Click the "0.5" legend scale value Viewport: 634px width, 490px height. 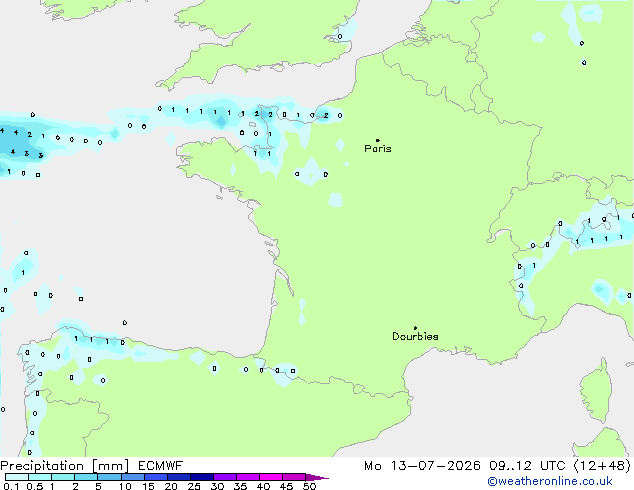35,486
